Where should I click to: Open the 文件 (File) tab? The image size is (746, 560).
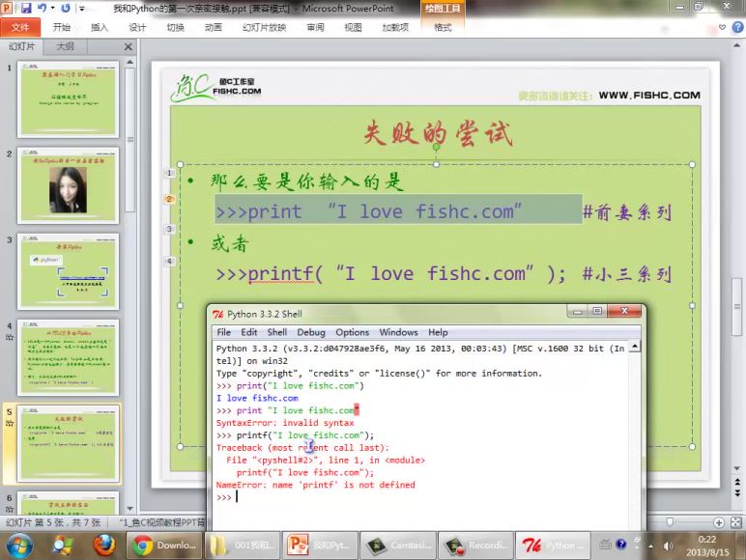20,28
